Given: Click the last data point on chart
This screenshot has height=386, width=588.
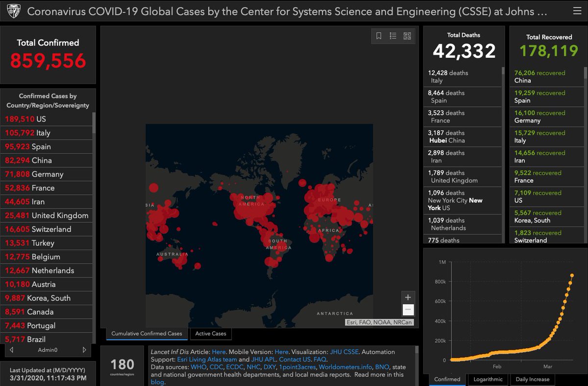Looking at the screenshot, I should pyautogui.click(x=572, y=275).
